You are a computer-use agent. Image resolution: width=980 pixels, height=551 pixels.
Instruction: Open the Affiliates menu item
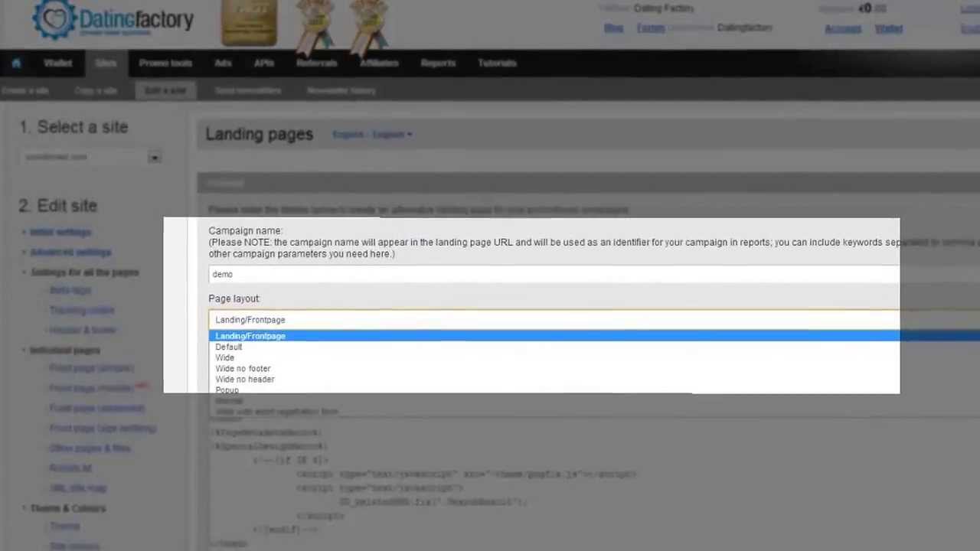point(379,64)
